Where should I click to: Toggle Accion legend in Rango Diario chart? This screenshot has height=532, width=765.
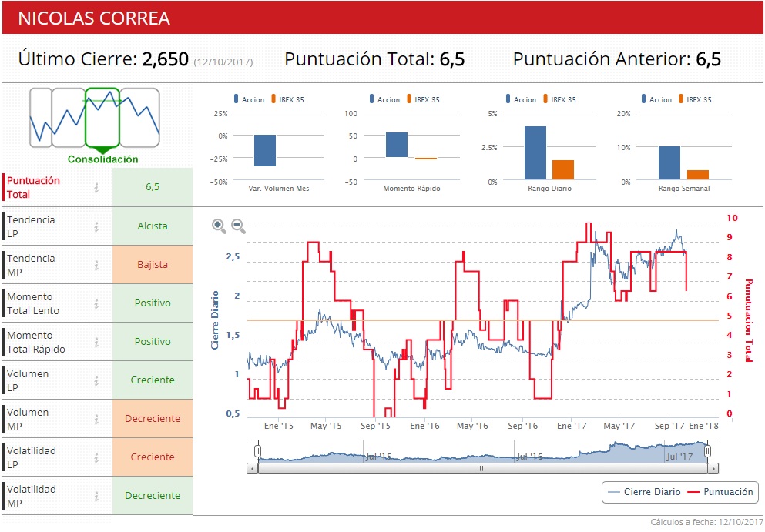(x=521, y=99)
